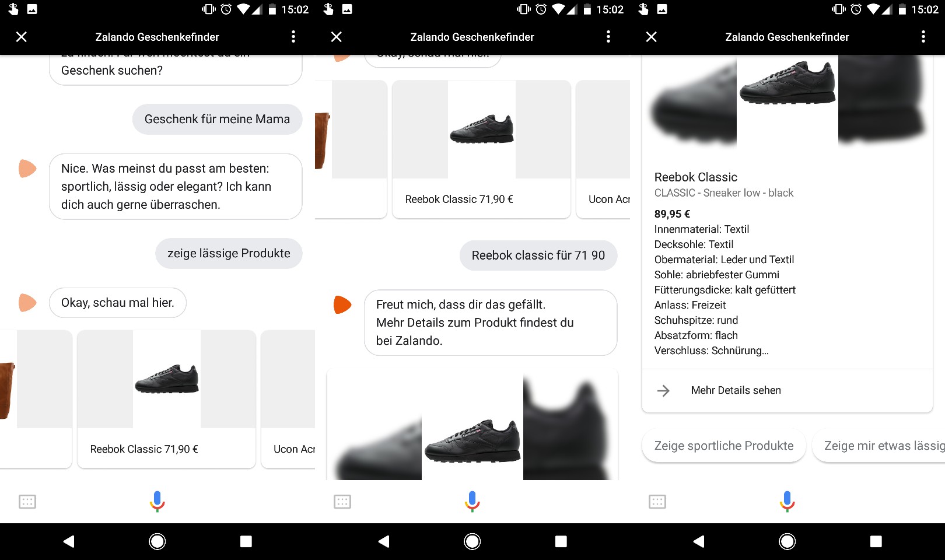Image resolution: width=945 pixels, height=560 pixels.
Task: Tap zeige lässige Produkte message
Action: pyautogui.click(x=229, y=253)
